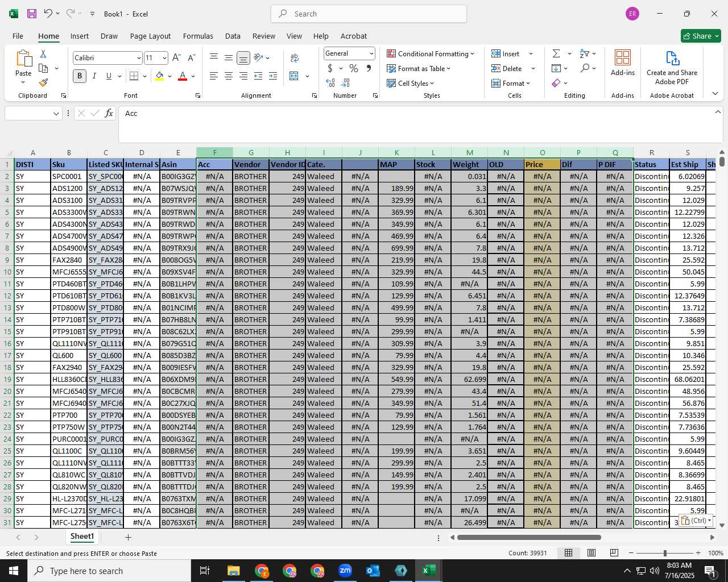The height and width of the screenshot is (582, 728).
Task: Switch to the Page Layout tab
Action: 150,36
